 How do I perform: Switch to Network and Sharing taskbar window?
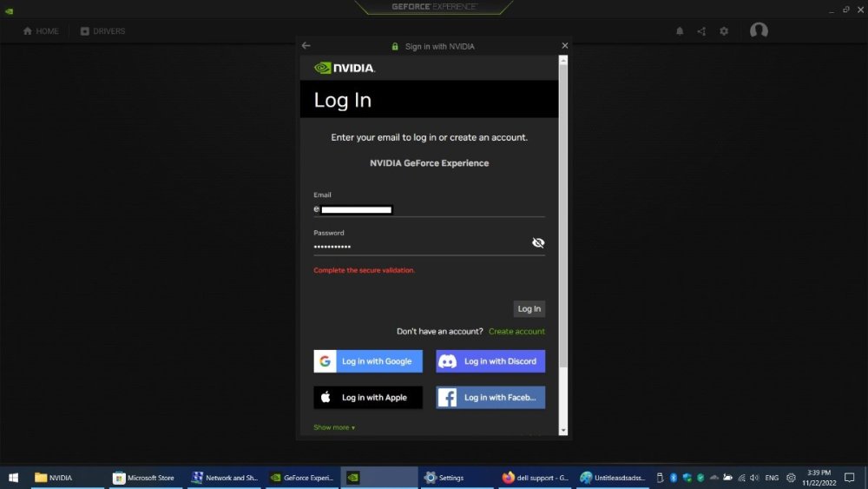point(224,478)
